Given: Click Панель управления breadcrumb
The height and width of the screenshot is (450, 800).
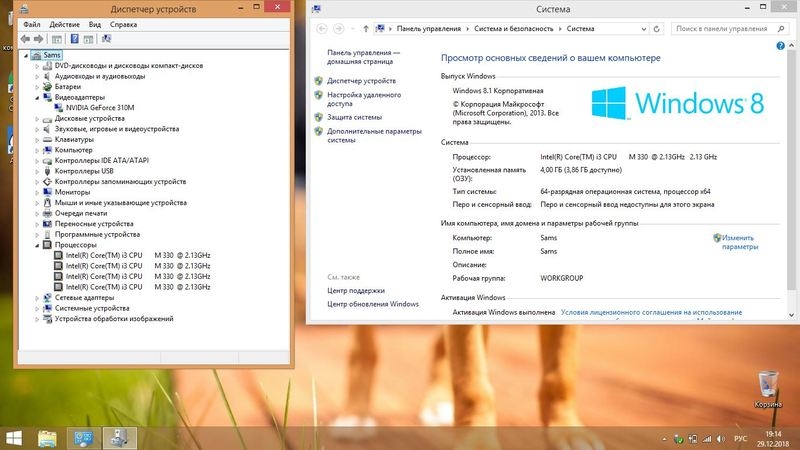Looking at the screenshot, I should coord(429,29).
